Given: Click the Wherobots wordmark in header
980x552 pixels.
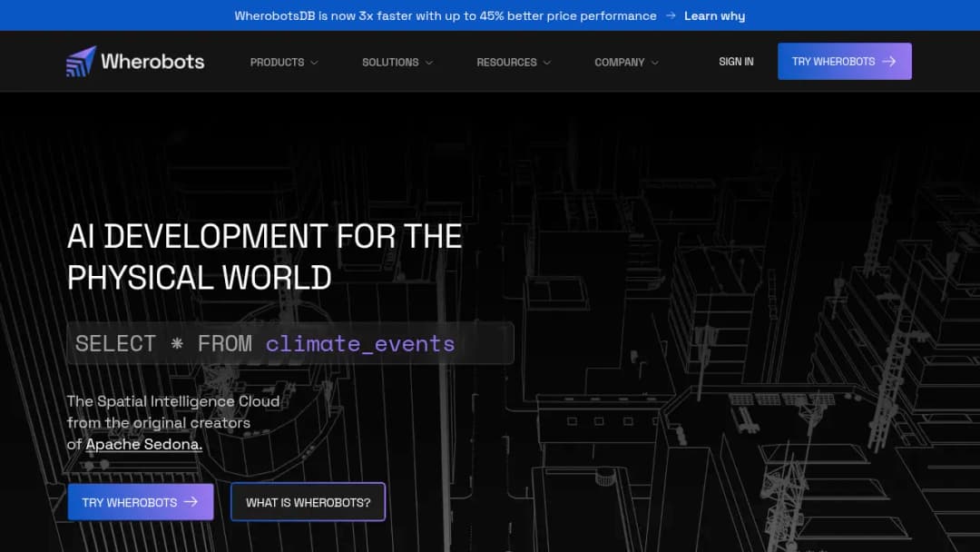Looking at the screenshot, I should click(152, 61).
